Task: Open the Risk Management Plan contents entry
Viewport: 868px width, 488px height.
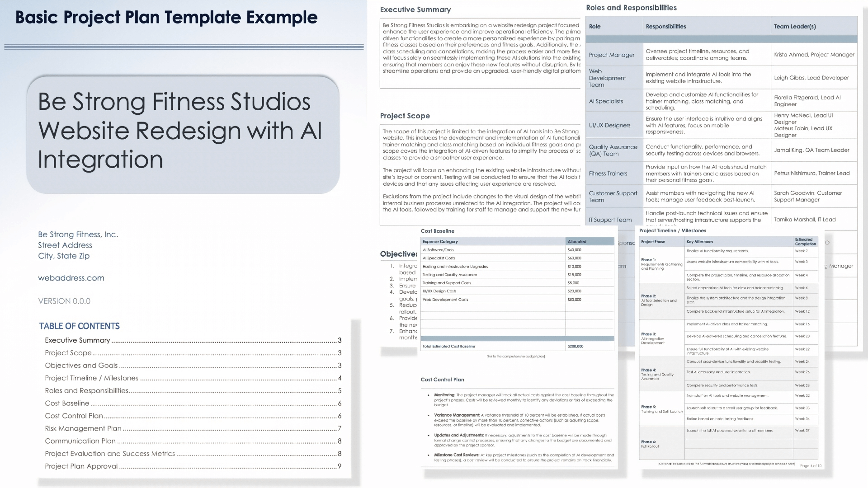Action: coord(193,428)
